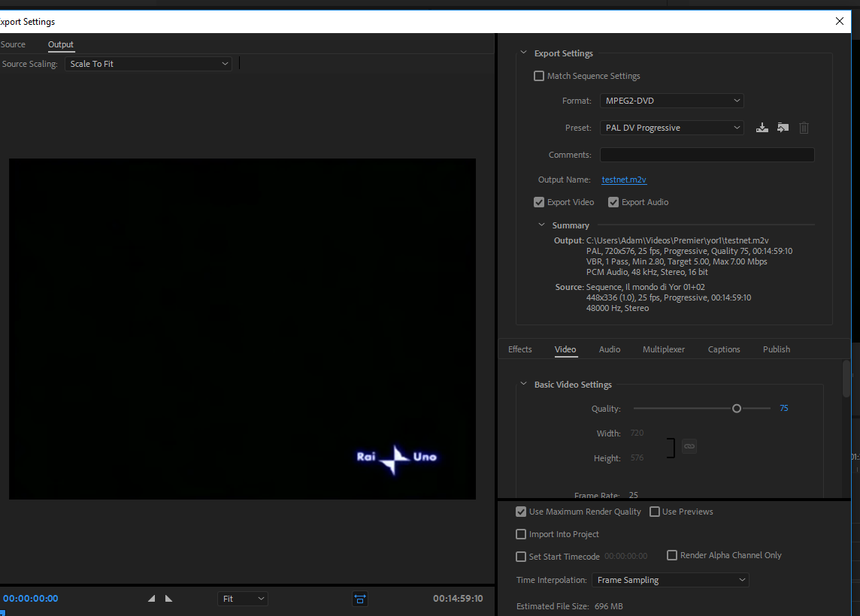Click the Width value 720
Viewport: 860px width, 616px height.
(x=637, y=433)
